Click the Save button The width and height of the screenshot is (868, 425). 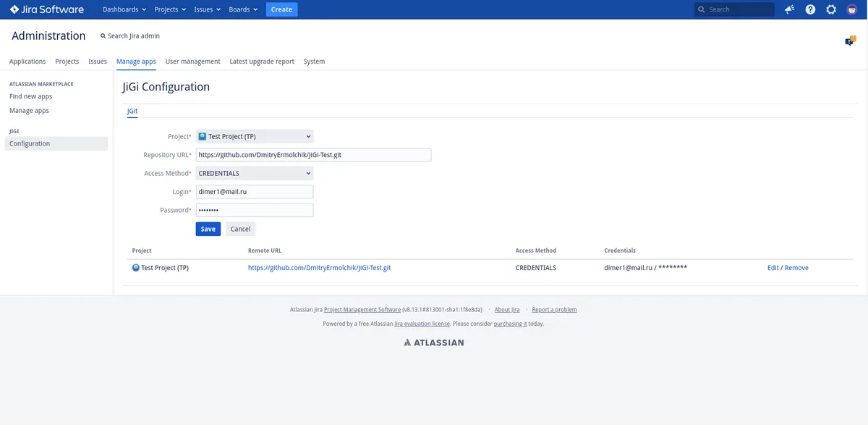[x=208, y=229]
